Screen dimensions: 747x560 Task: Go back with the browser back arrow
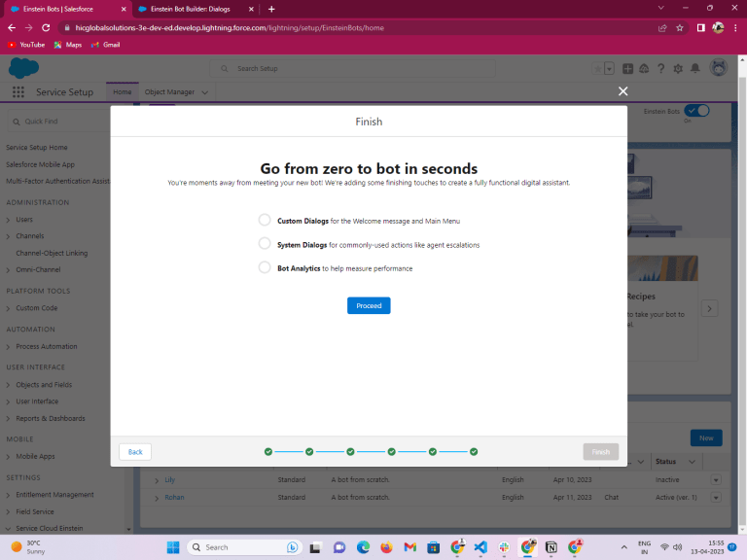pos(12,27)
